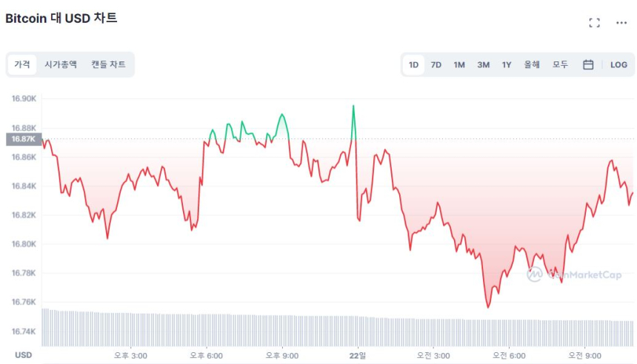This screenshot has width=637, height=364.
Task: Click the CoinMarketCap watermark logo
Action: [574, 274]
